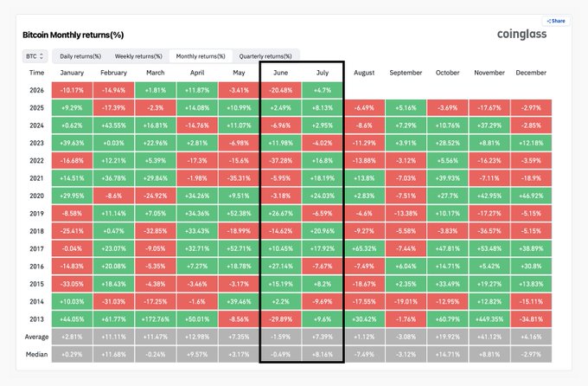Click the -17.67% cell for November 2025
The height and width of the screenshot is (386, 588).
(489, 108)
